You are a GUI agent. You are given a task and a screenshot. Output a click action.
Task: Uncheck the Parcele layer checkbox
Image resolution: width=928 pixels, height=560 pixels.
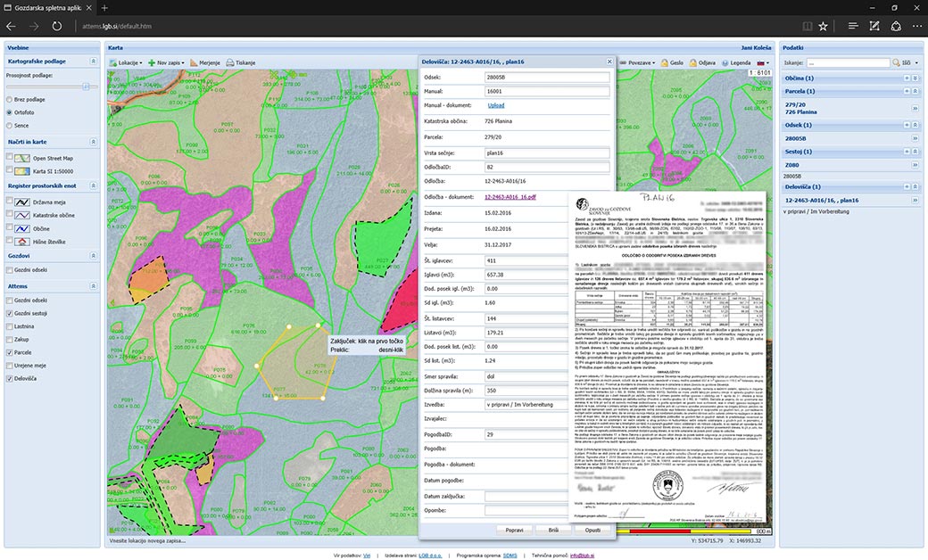click(11, 352)
